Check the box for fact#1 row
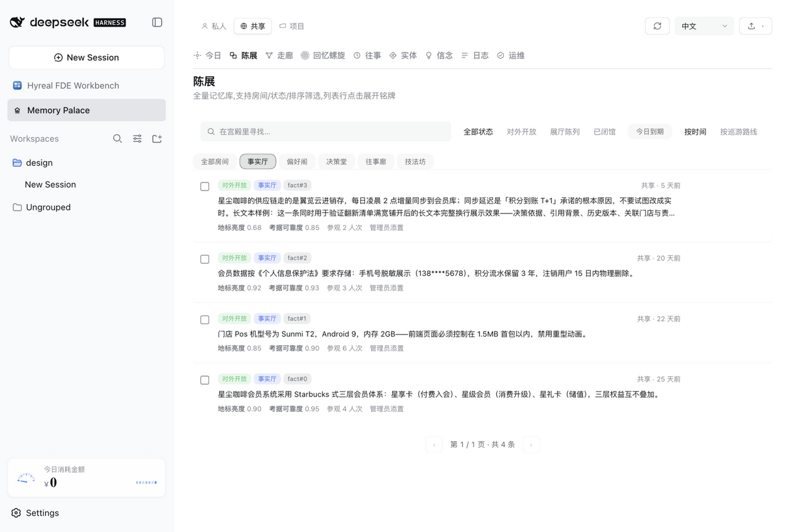 point(205,320)
